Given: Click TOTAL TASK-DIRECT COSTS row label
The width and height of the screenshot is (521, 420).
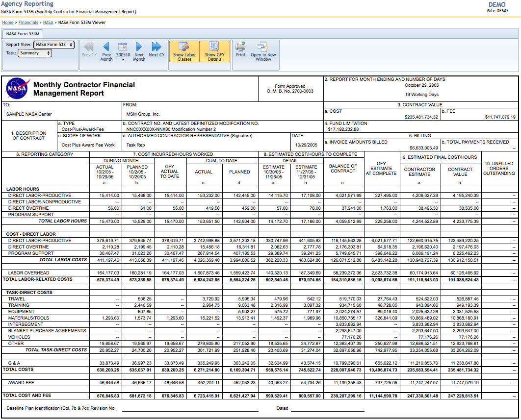Looking at the screenshot, I should [56, 349].
